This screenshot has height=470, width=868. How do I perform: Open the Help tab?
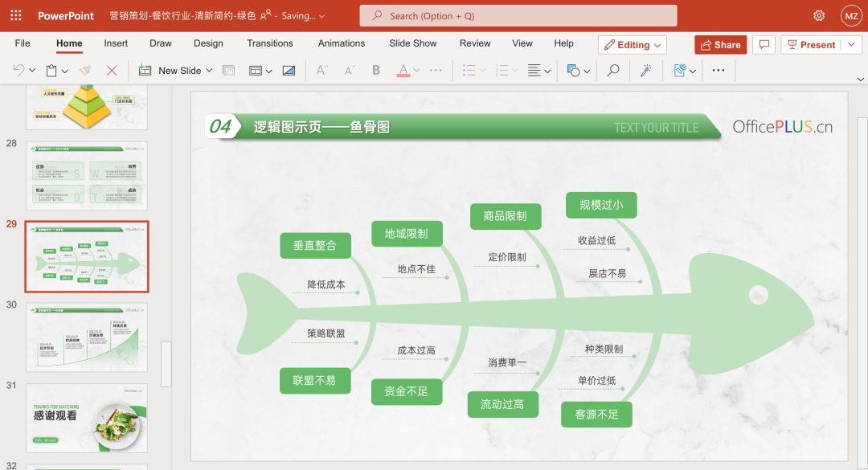(563, 43)
